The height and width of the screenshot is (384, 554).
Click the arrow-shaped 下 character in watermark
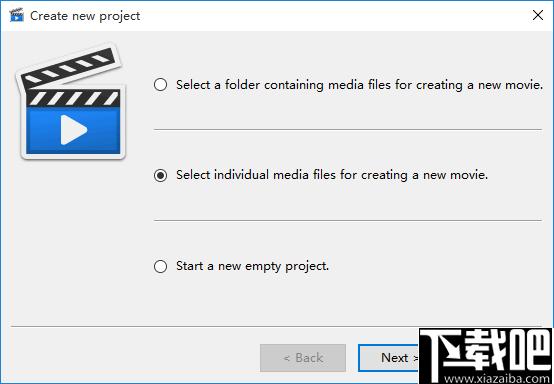tap(443, 354)
